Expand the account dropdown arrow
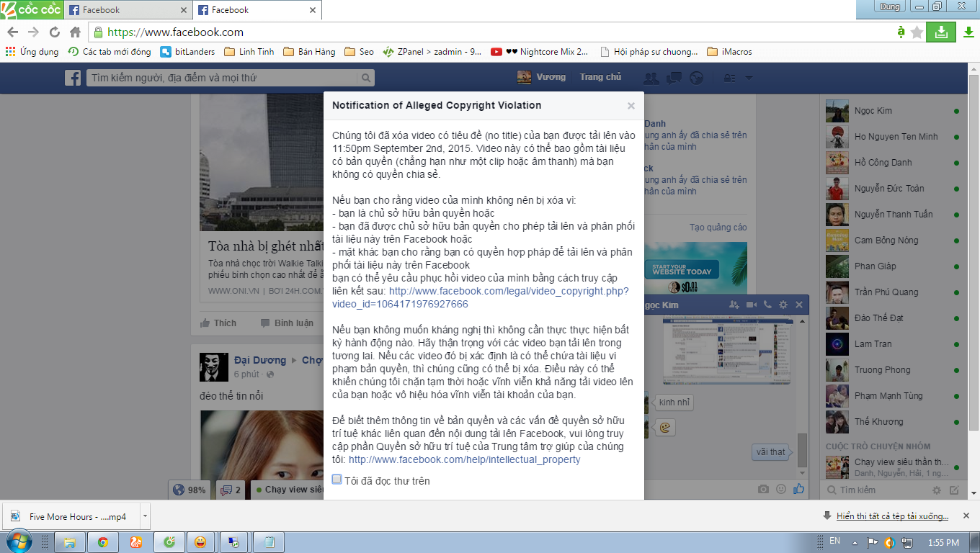This screenshot has width=980, height=553. click(749, 78)
